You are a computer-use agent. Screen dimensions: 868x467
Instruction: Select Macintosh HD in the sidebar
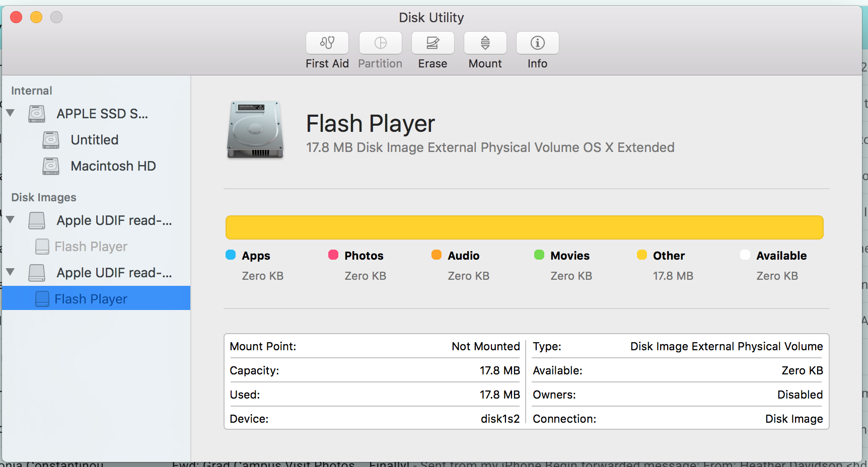click(113, 166)
